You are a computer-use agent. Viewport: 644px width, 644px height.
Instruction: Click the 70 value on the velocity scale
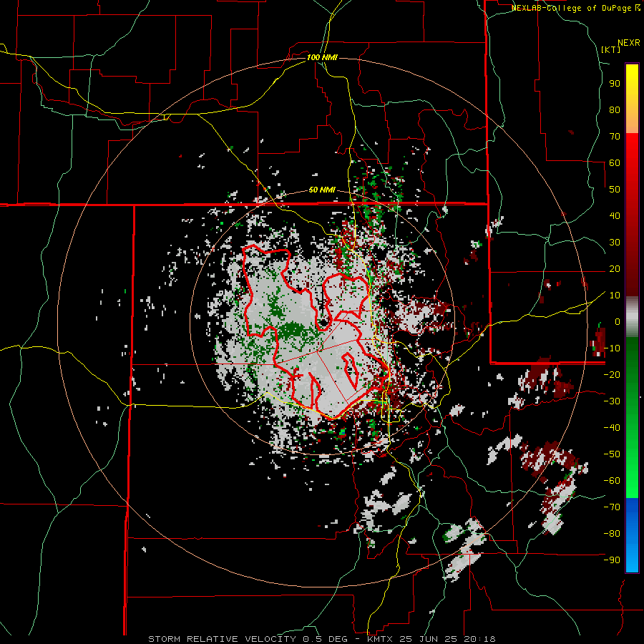coord(615,137)
